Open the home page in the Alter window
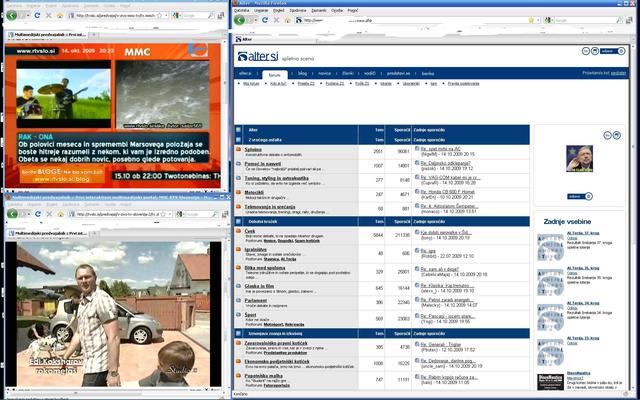Viewport: 640px width, 400px height. click(x=288, y=20)
